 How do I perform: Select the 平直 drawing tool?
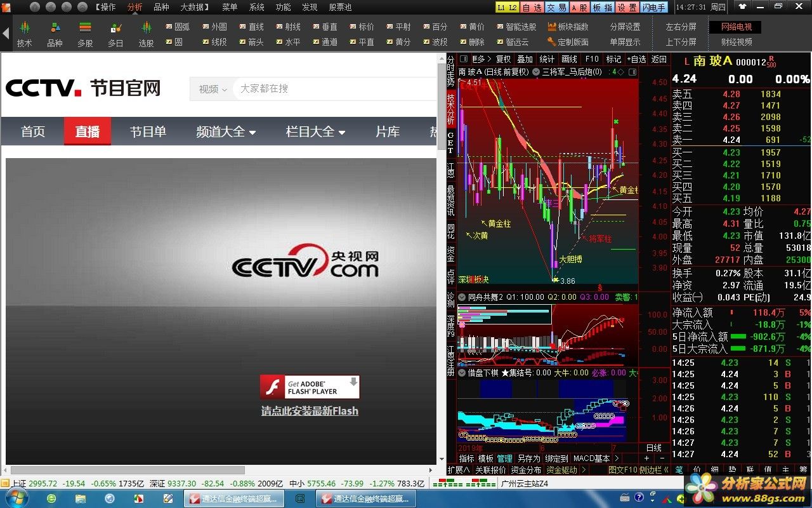(x=362, y=42)
